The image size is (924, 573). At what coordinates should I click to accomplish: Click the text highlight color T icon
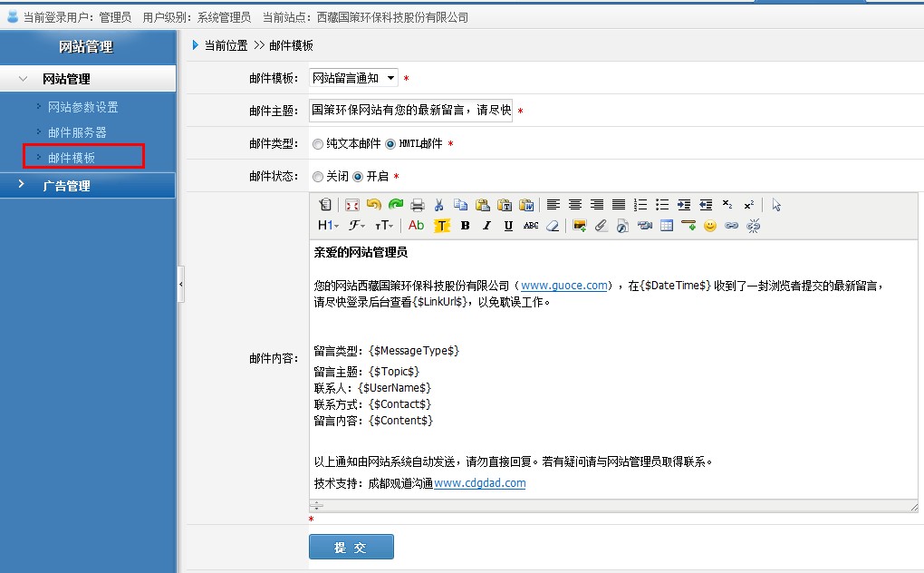[x=442, y=226]
